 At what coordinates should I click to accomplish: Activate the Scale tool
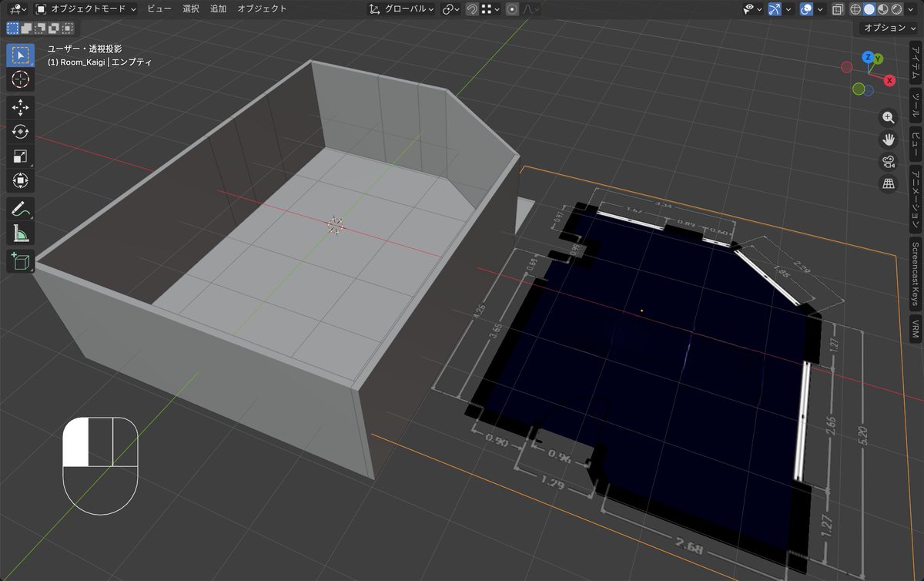19,156
